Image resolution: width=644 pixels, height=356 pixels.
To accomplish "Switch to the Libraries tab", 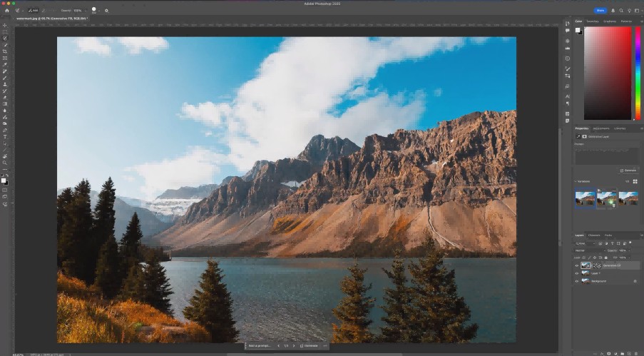I will [620, 128].
